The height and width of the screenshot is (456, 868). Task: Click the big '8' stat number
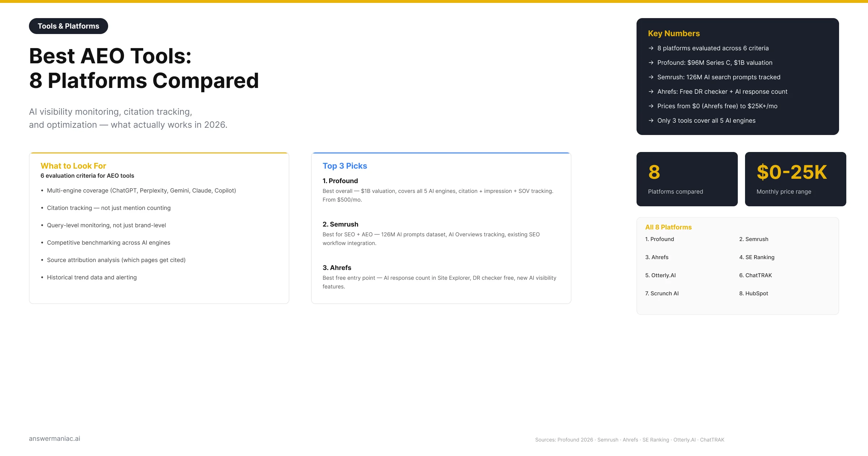pyautogui.click(x=654, y=172)
